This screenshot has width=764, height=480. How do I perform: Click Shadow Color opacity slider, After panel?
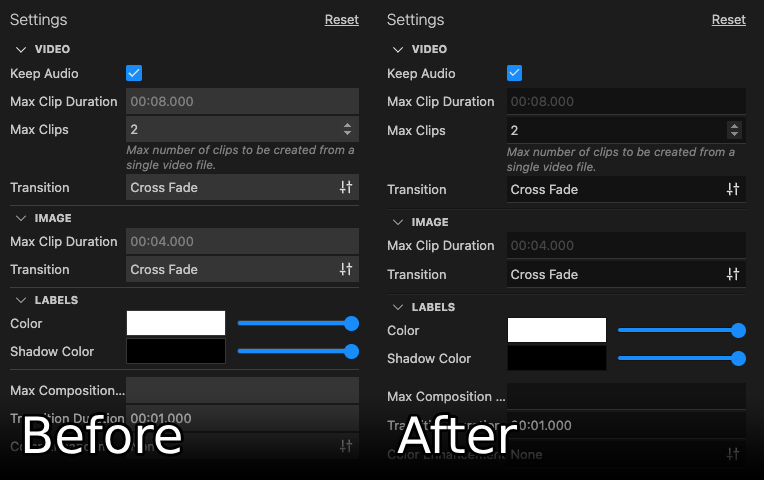coord(682,358)
